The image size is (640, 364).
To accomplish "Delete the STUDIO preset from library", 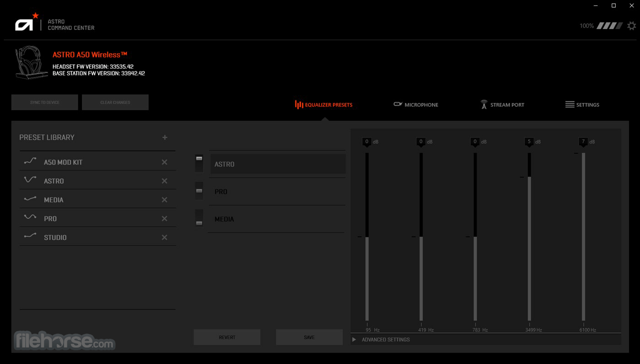I will click(x=165, y=237).
